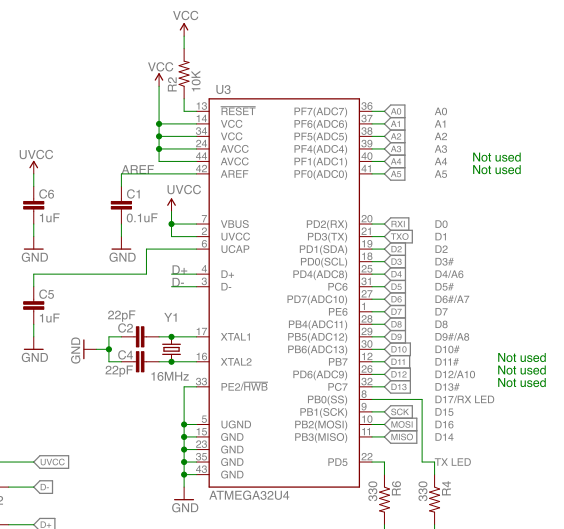The height and width of the screenshot is (529, 564).
Task: Click the green Not used note beside D13#
Action: pyautogui.click(x=522, y=383)
